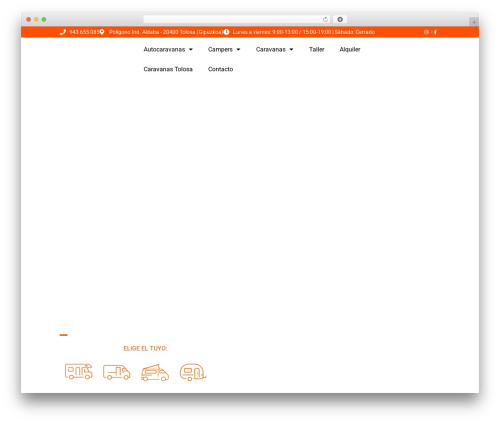Click the clock icon in top bar

pos(226,32)
